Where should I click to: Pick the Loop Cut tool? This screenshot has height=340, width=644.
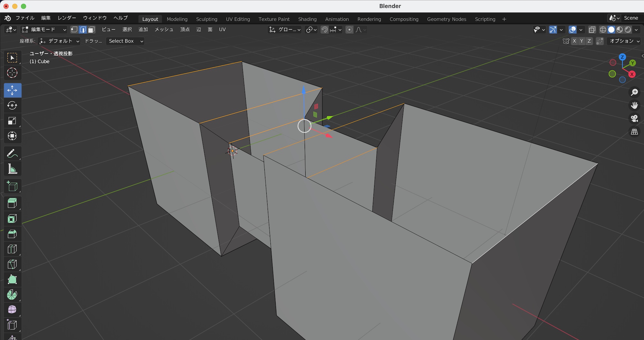(x=12, y=249)
